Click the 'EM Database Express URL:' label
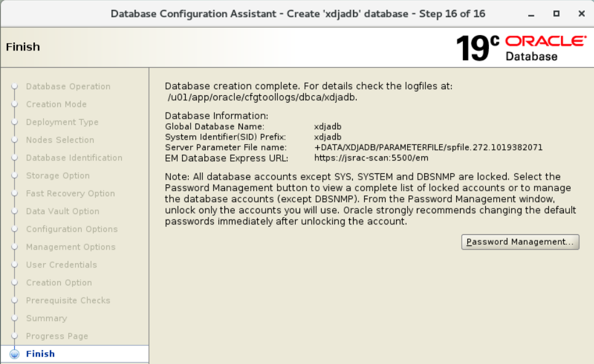This screenshot has width=594, height=364. pos(226,158)
